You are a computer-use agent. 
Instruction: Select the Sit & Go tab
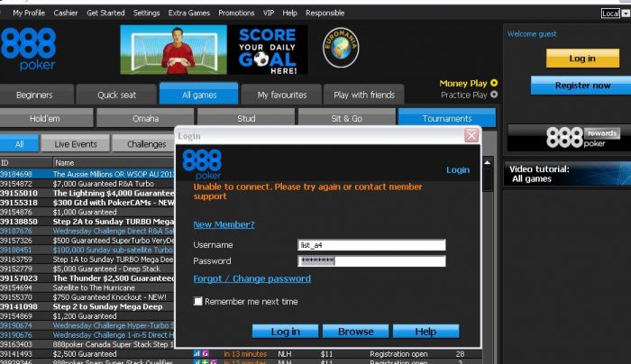point(346,118)
